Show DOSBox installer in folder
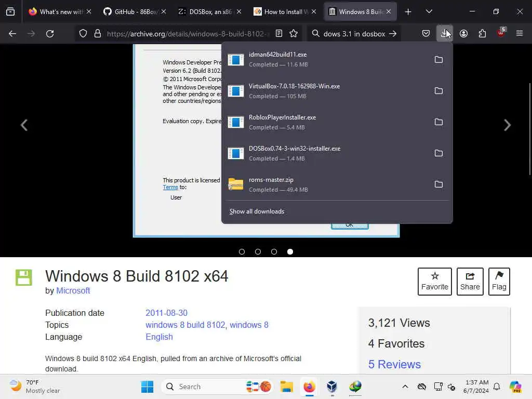The height and width of the screenshot is (399, 532). [x=438, y=153]
